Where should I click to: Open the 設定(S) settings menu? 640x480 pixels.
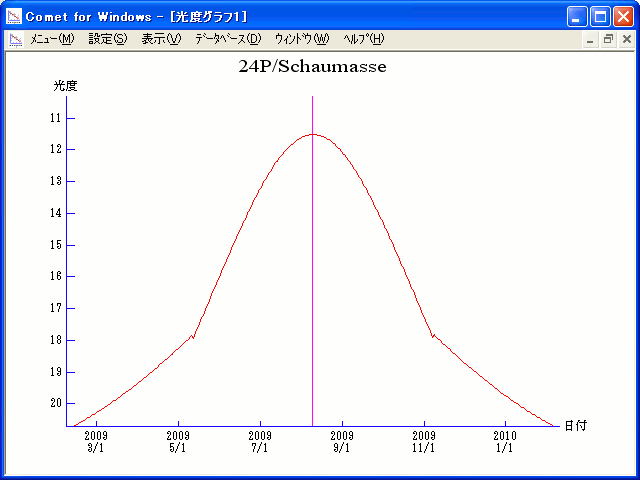(108, 39)
